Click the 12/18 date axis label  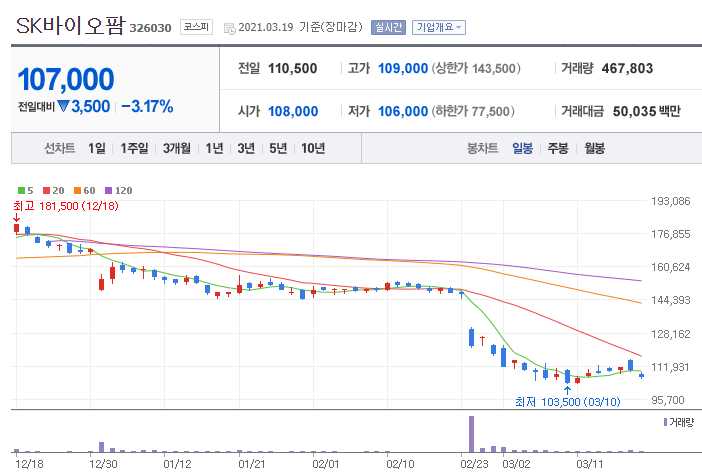[29, 464]
